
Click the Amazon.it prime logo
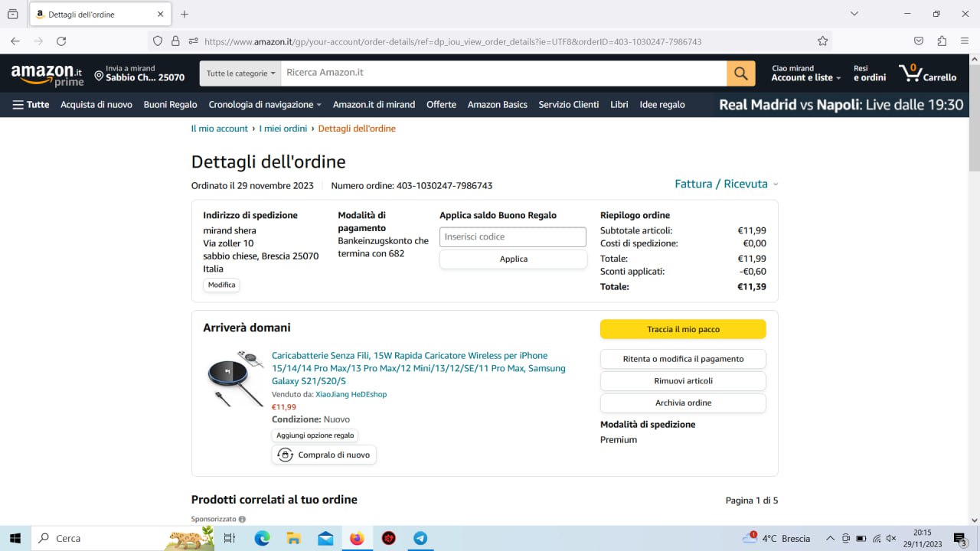(47, 75)
